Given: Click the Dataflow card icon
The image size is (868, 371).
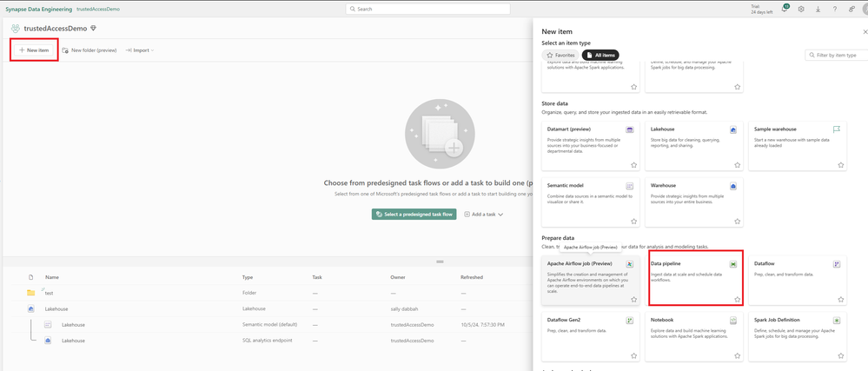Looking at the screenshot, I should [x=837, y=264].
